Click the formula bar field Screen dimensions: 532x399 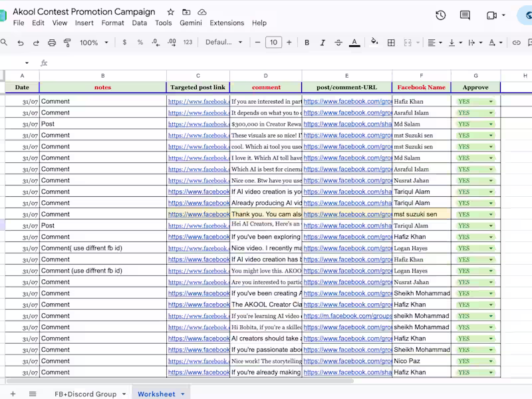pos(289,63)
